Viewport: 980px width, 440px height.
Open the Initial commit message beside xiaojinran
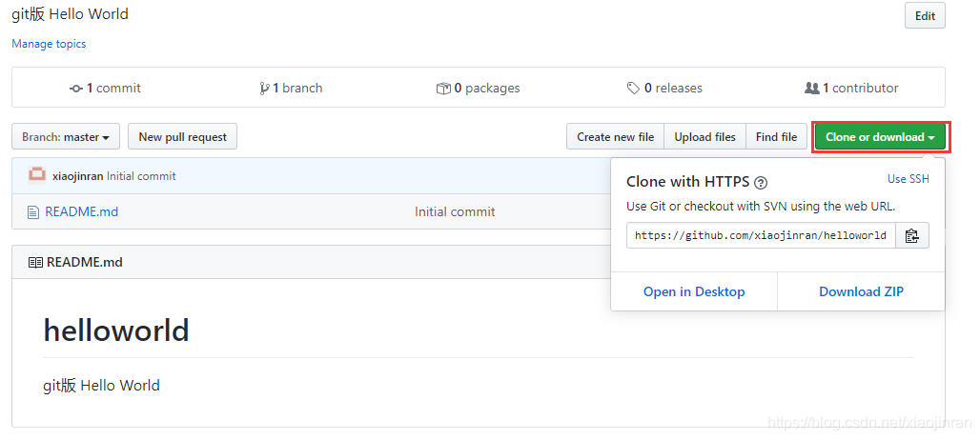pyautogui.click(x=141, y=176)
